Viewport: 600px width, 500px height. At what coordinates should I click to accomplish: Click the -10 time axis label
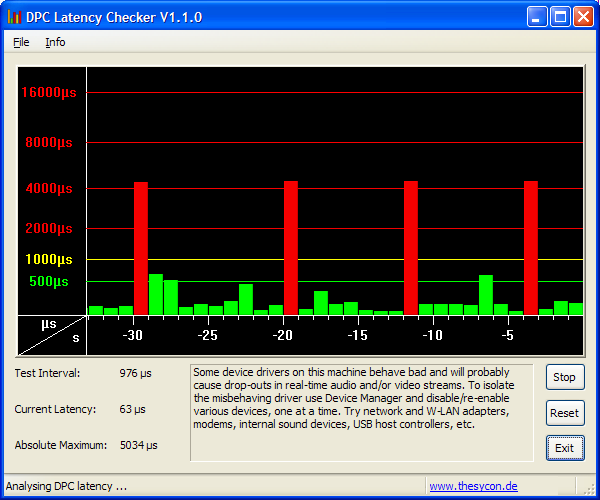click(432, 336)
